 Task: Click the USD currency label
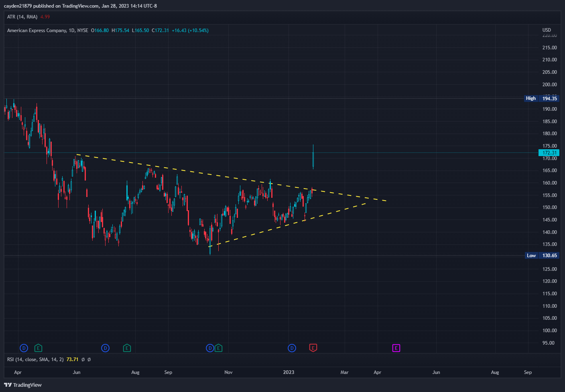pos(547,30)
